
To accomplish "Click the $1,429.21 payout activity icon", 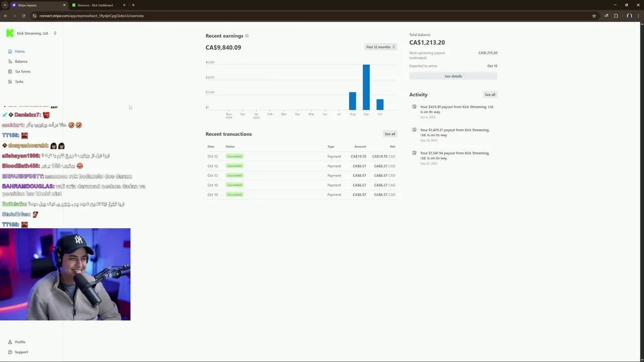I will 414,130.
